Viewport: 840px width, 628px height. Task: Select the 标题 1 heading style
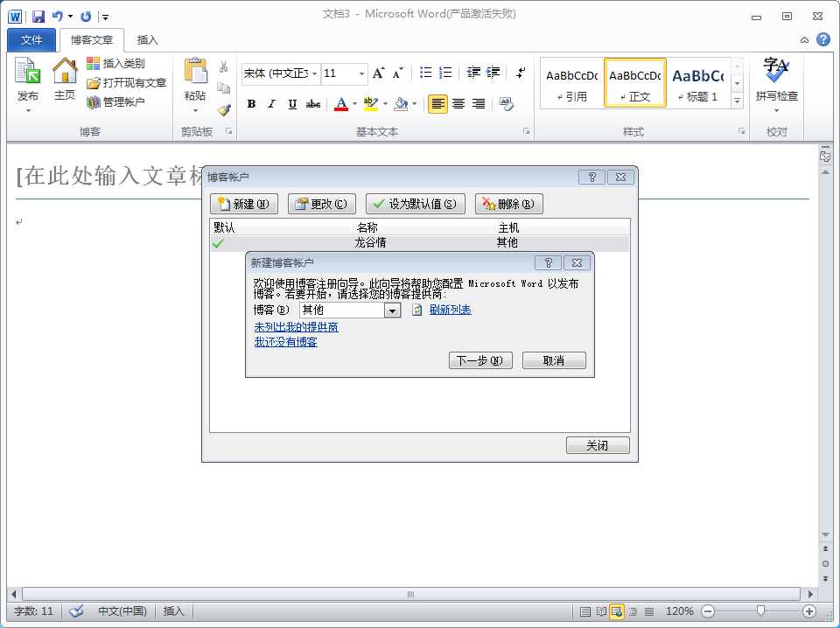coord(698,83)
